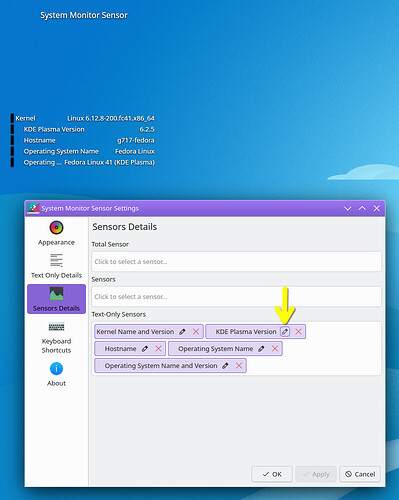Edit the Hostname sensor label
The width and height of the screenshot is (399, 500).
point(145,349)
